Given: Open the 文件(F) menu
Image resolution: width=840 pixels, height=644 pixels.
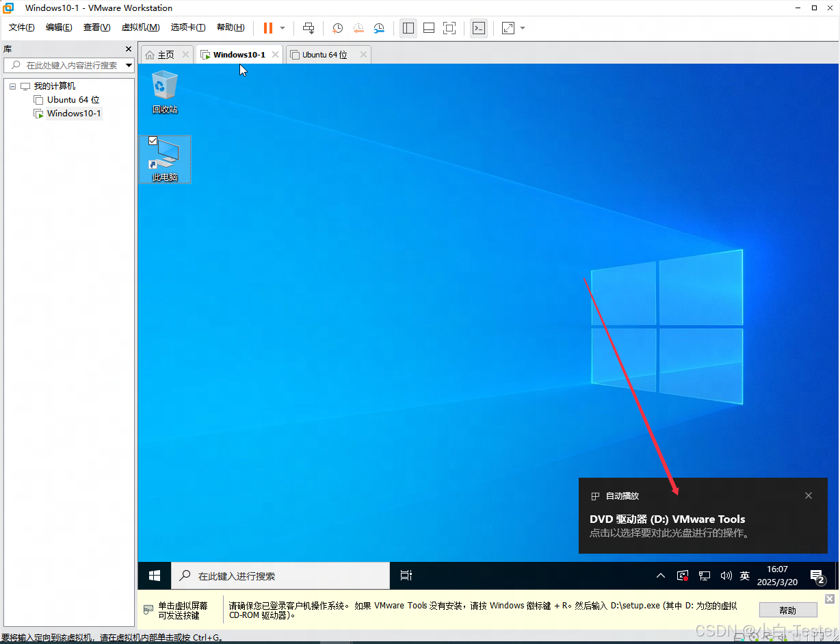Looking at the screenshot, I should click(22, 27).
